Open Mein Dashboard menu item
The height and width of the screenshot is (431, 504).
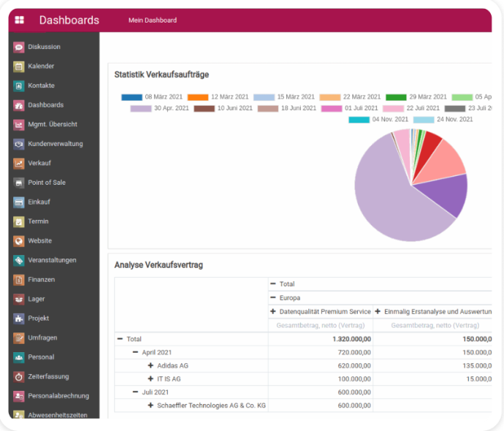[152, 20]
